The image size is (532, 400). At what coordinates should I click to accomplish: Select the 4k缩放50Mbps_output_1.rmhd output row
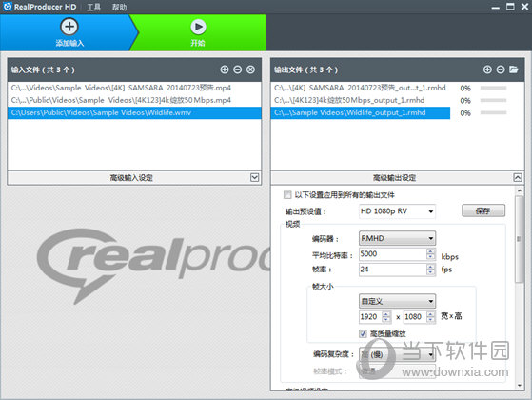pos(361,100)
